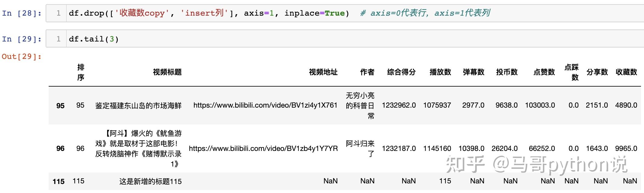Click the 作者 column header
Screen dimensions: 644x193
tap(367, 72)
